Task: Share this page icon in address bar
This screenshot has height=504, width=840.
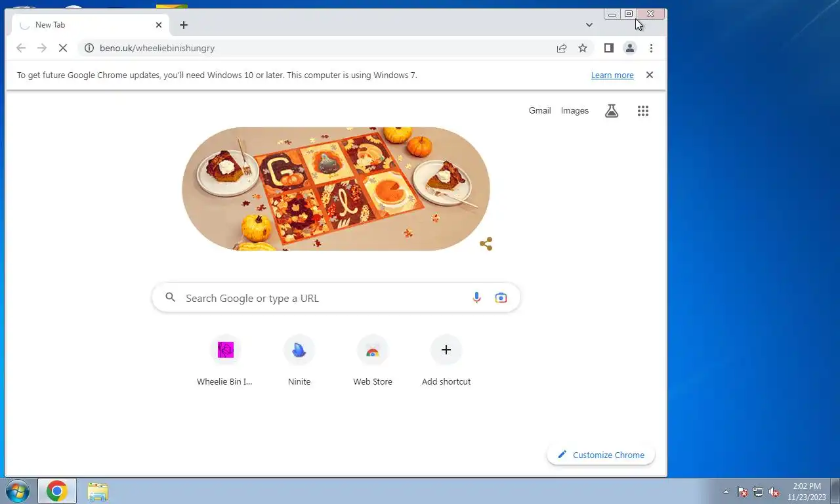Action: (x=562, y=48)
